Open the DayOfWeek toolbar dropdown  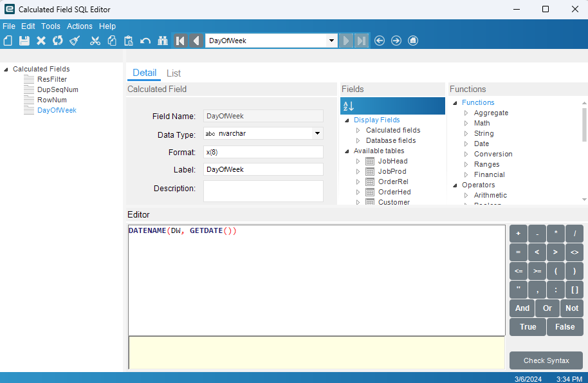[x=332, y=41]
